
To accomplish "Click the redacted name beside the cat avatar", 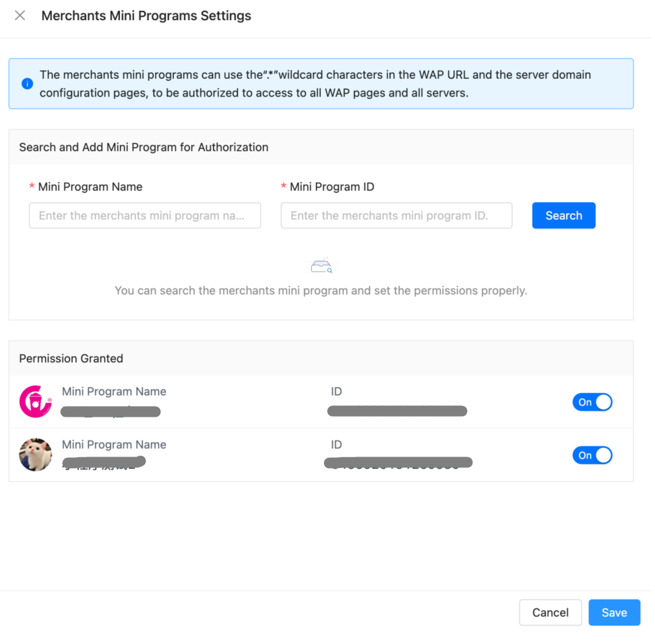I will pos(104,463).
